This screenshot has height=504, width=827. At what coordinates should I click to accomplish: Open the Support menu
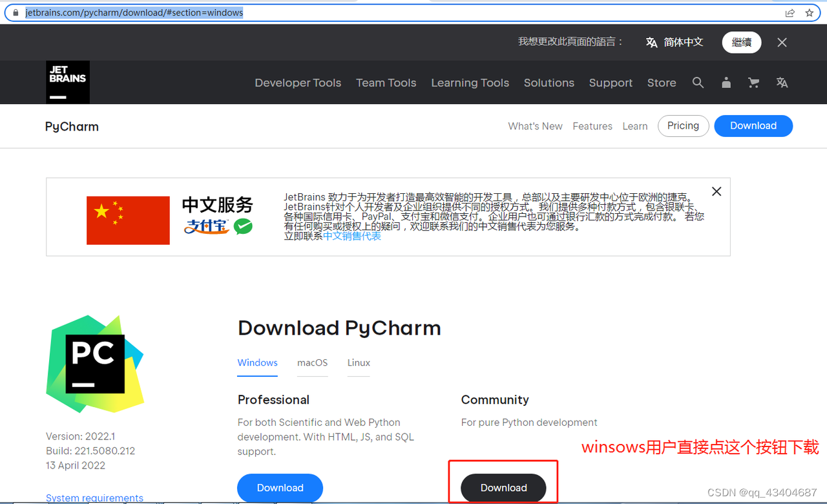tap(611, 83)
